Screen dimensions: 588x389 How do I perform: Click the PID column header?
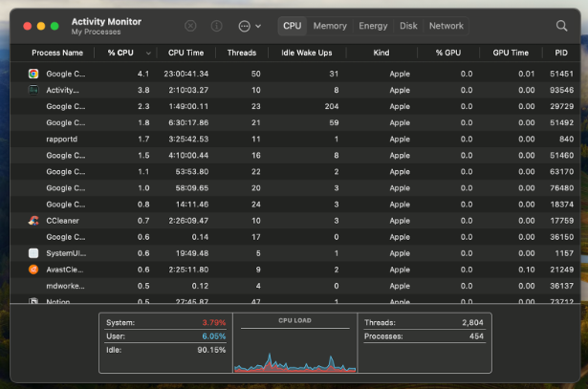[560, 53]
